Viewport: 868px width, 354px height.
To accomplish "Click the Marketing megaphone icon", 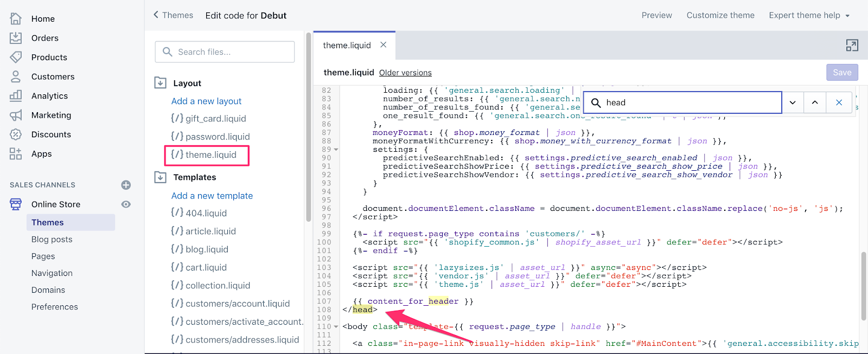I will click(16, 115).
